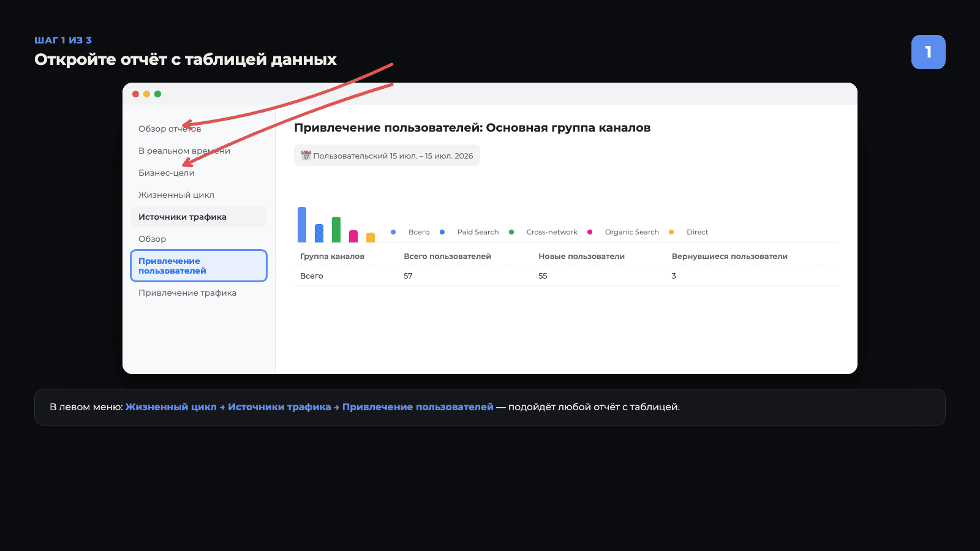The height and width of the screenshot is (551, 980).
Task: Click Вернувшиеся пользователи column header
Action: coord(729,257)
